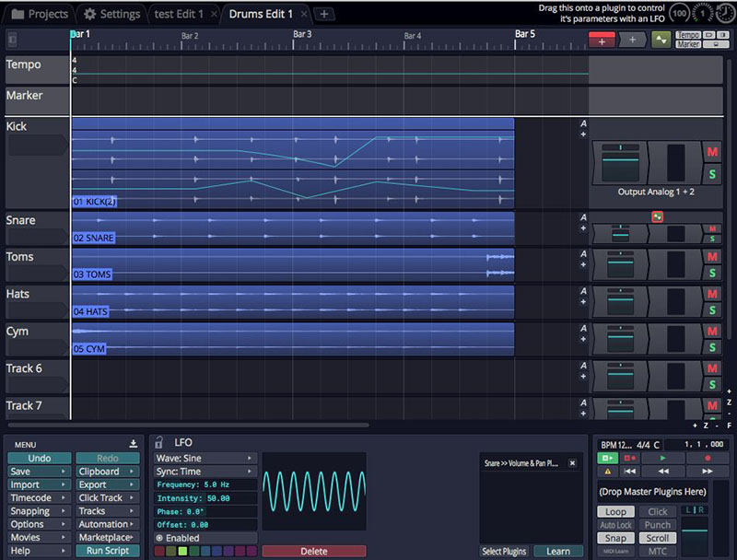Mute the Kick track

click(712, 152)
